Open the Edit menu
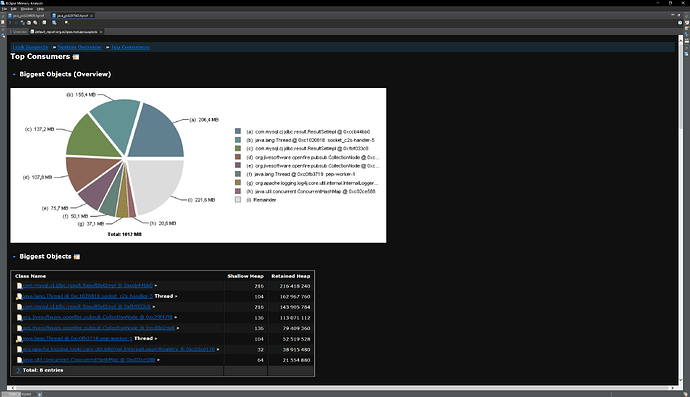The width and height of the screenshot is (690, 397). [14, 9]
